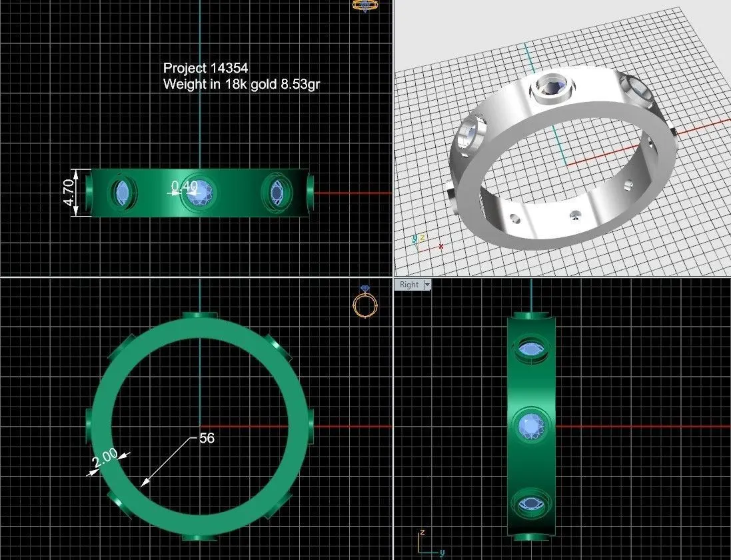Select the 2.00 thickness dimension label
Viewport: 731px width, 560px height.
click(x=105, y=458)
